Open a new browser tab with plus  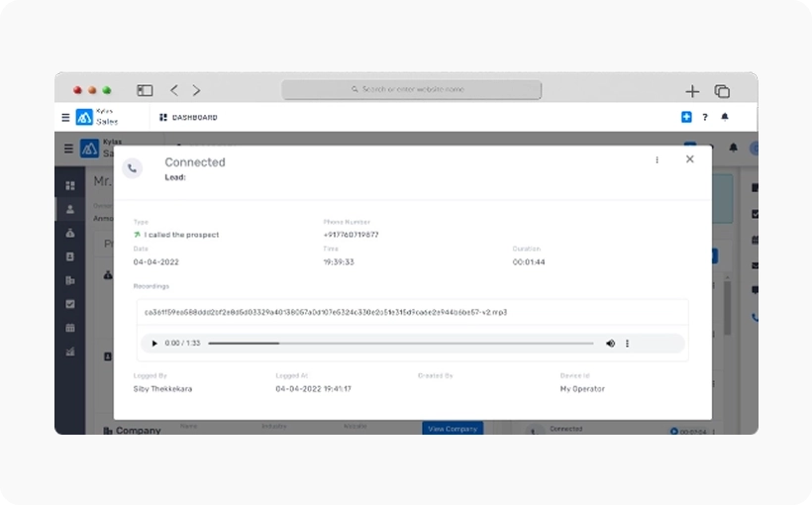[x=692, y=91]
